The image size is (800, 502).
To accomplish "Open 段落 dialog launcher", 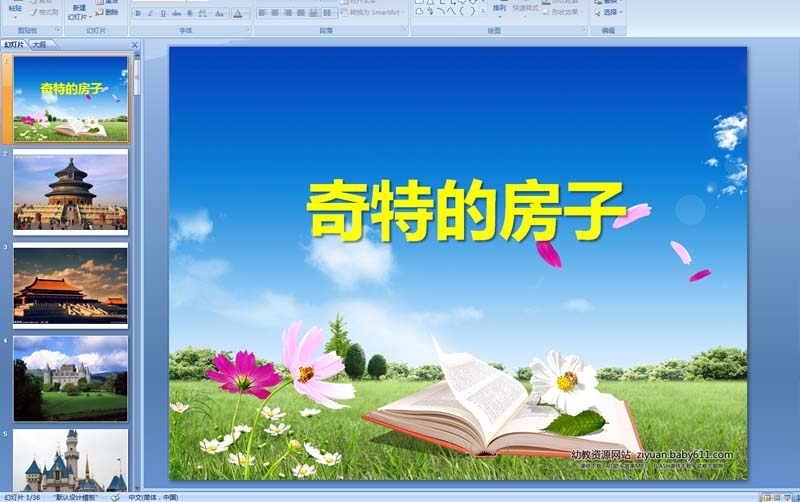I will 404,30.
